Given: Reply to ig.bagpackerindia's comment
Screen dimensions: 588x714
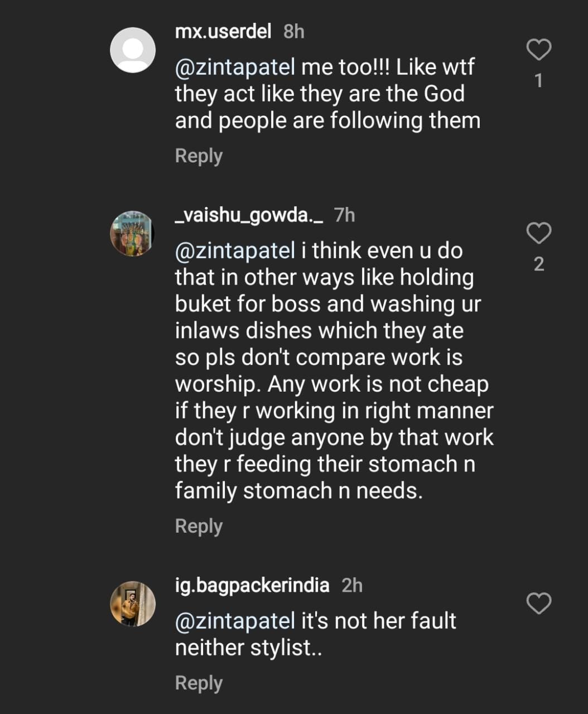Looking at the screenshot, I should pyautogui.click(x=199, y=683).
